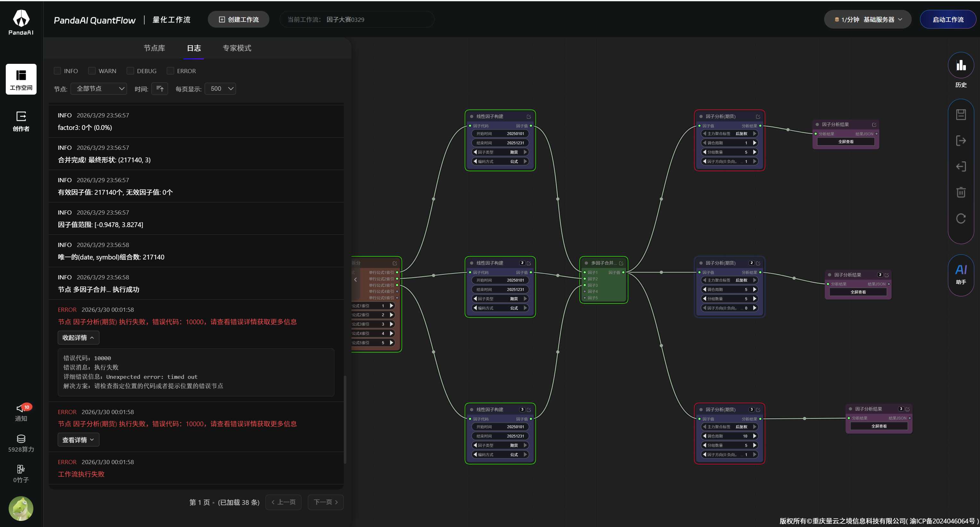Viewport: 980px width, 527px height.
Task: Toggle time sort order icon
Action: coord(160,89)
